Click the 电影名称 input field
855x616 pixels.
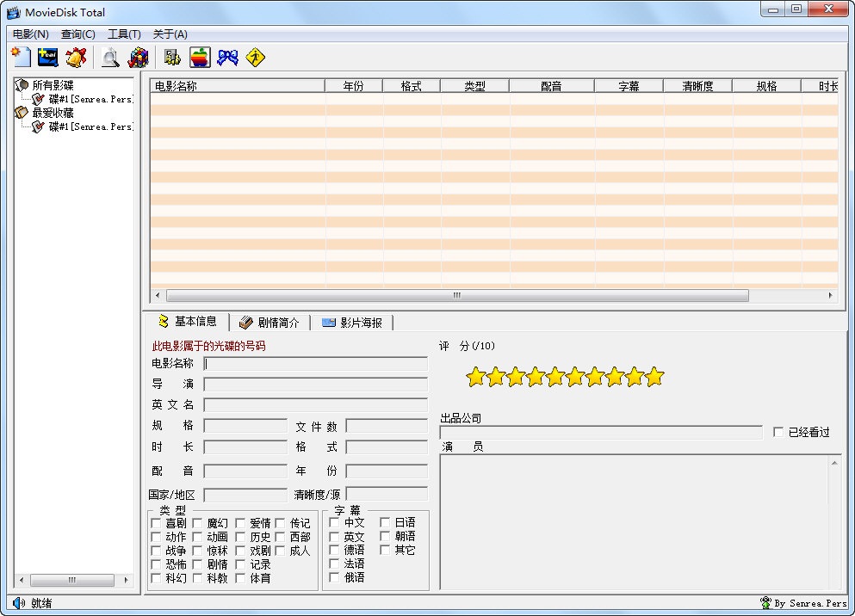point(315,363)
